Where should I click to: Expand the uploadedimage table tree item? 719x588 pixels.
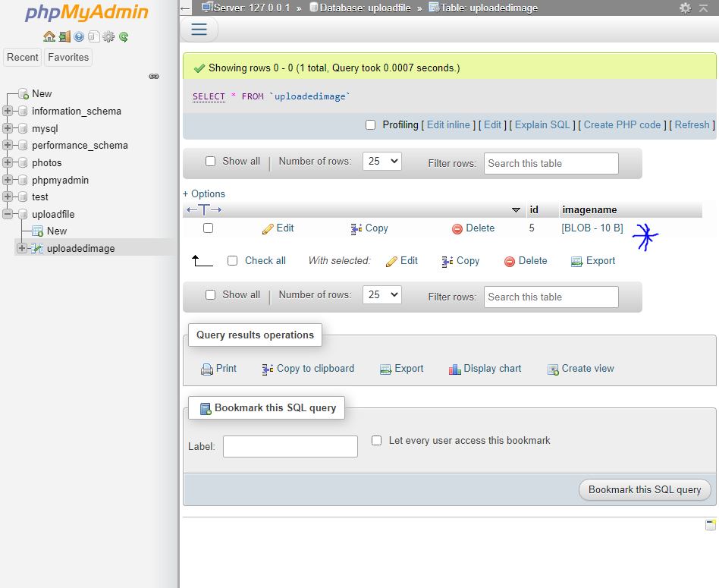(x=22, y=247)
